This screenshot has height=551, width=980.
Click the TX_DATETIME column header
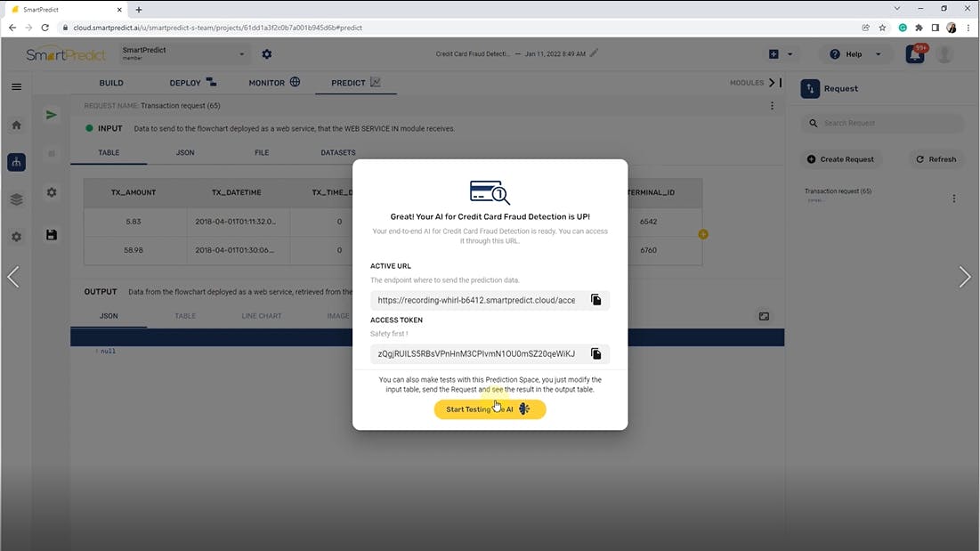(x=236, y=192)
